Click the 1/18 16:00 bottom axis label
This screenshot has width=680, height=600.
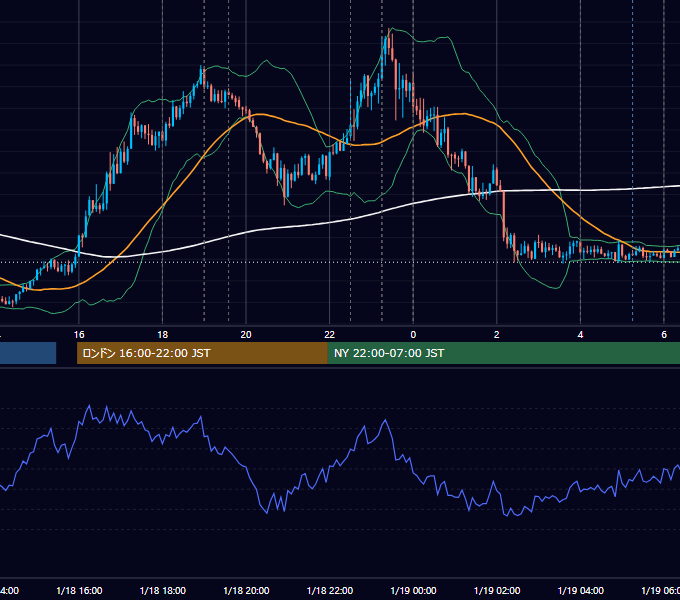tap(79, 591)
